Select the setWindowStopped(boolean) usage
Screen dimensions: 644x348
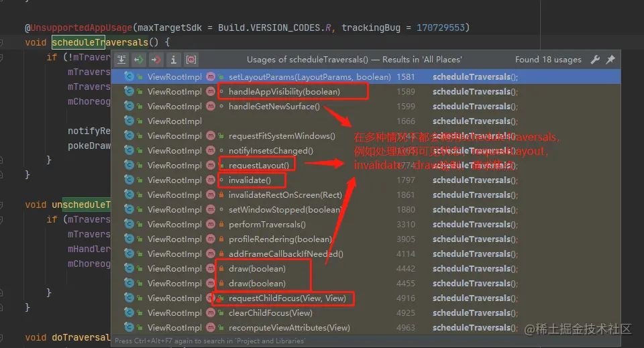pyautogui.click(x=366, y=210)
